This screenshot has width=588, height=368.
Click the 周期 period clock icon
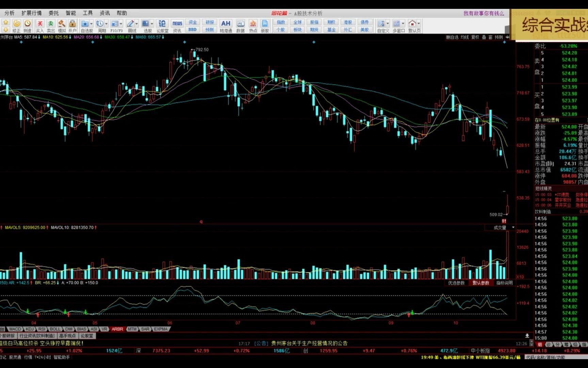coord(100,24)
